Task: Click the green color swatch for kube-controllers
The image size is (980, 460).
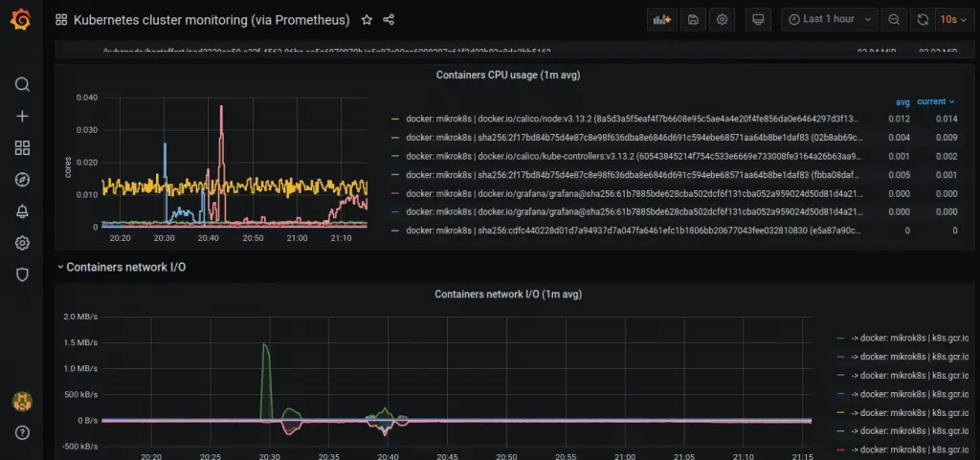Action: (394, 156)
